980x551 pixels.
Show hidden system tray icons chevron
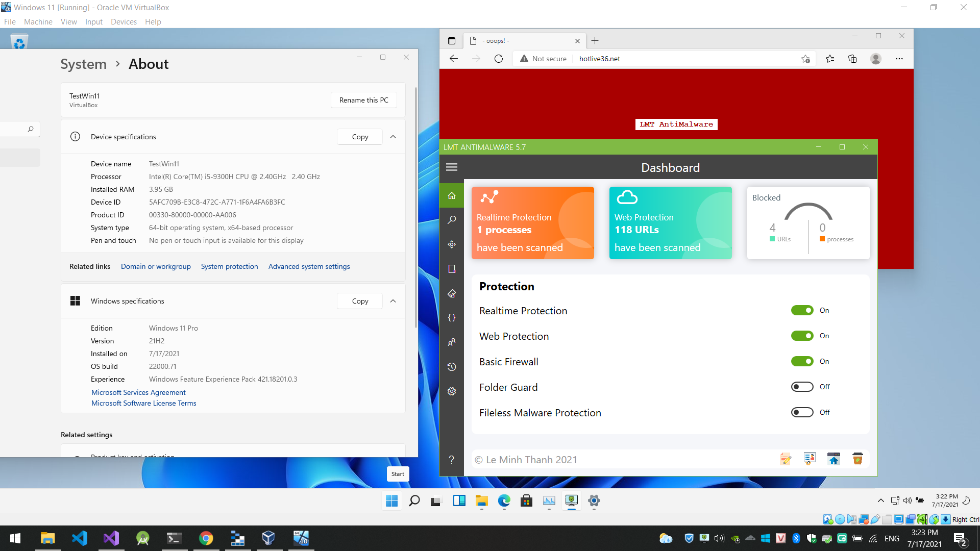pyautogui.click(x=880, y=500)
